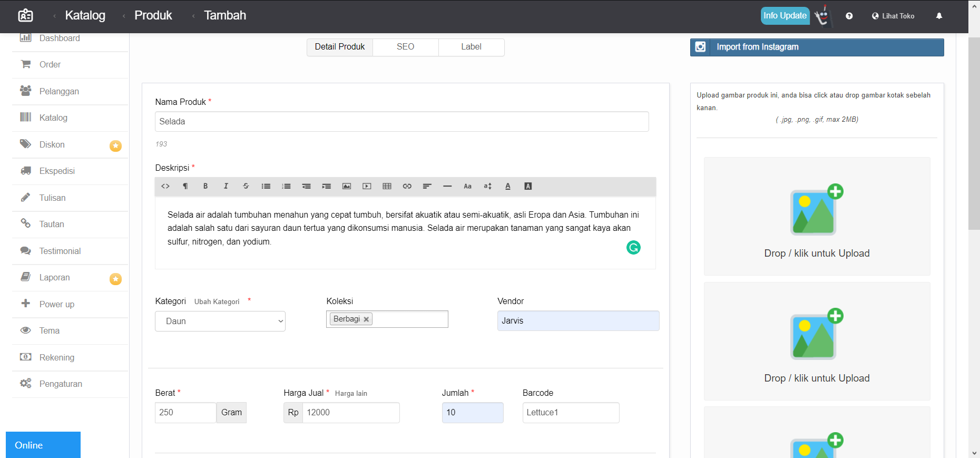The image size is (980, 458).
Task: Switch to the SEO tab
Action: (x=405, y=47)
